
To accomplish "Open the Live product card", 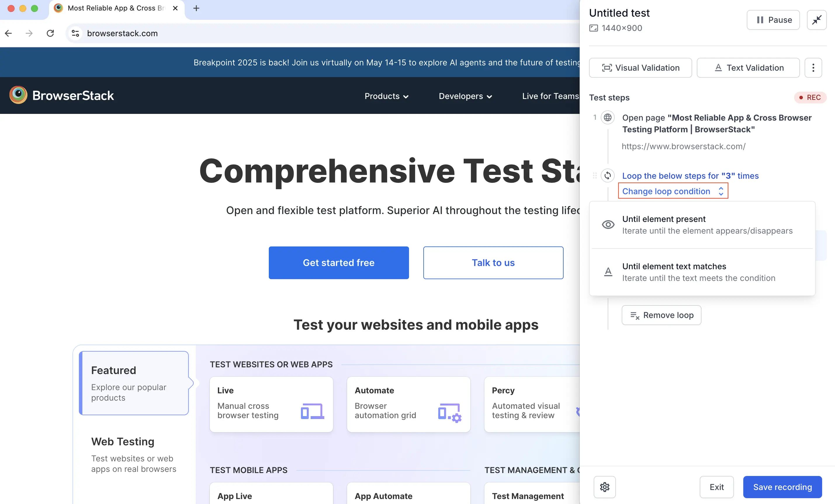I will [x=271, y=404].
